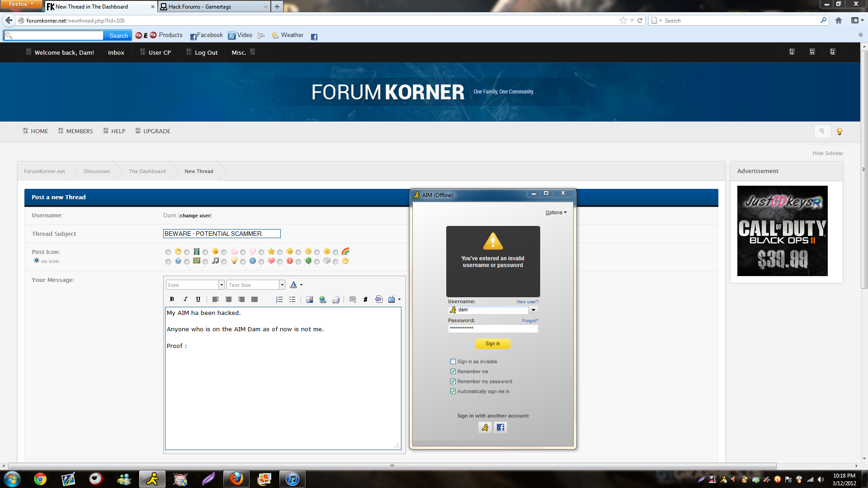Insert a hyperlink via globe icon
The width and height of the screenshot is (868, 488).
(322, 299)
